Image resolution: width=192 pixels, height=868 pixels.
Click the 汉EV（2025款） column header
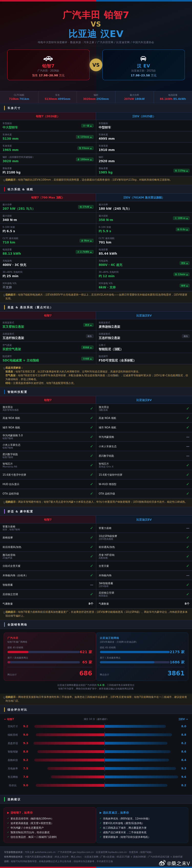click(x=143, y=116)
